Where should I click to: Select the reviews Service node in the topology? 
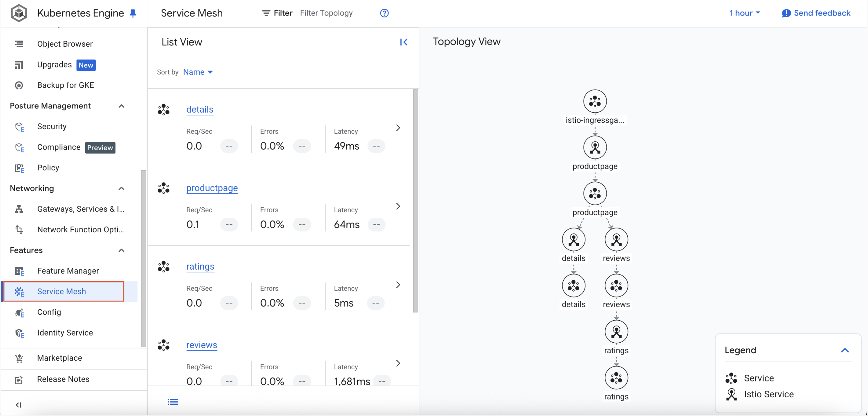616,286
